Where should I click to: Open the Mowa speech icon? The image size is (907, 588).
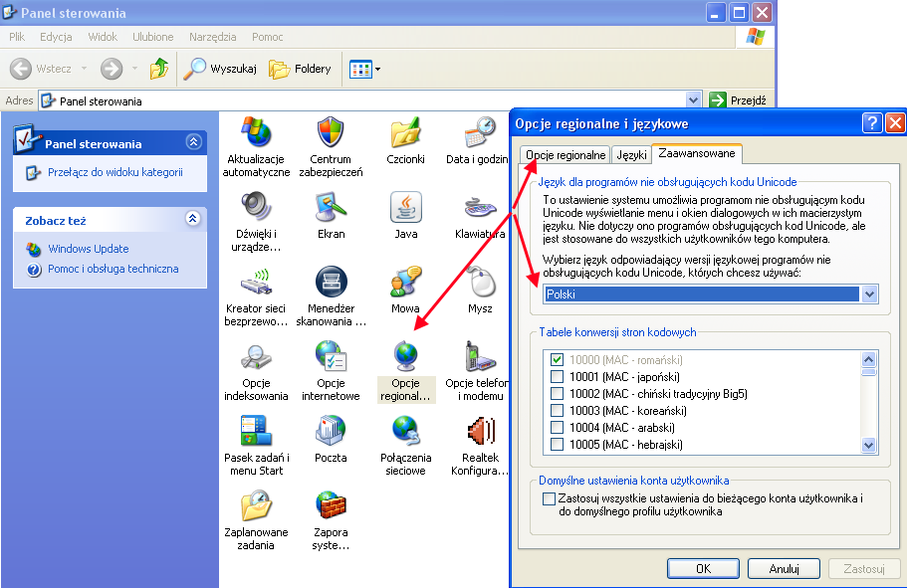pyautogui.click(x=405, y=283)
